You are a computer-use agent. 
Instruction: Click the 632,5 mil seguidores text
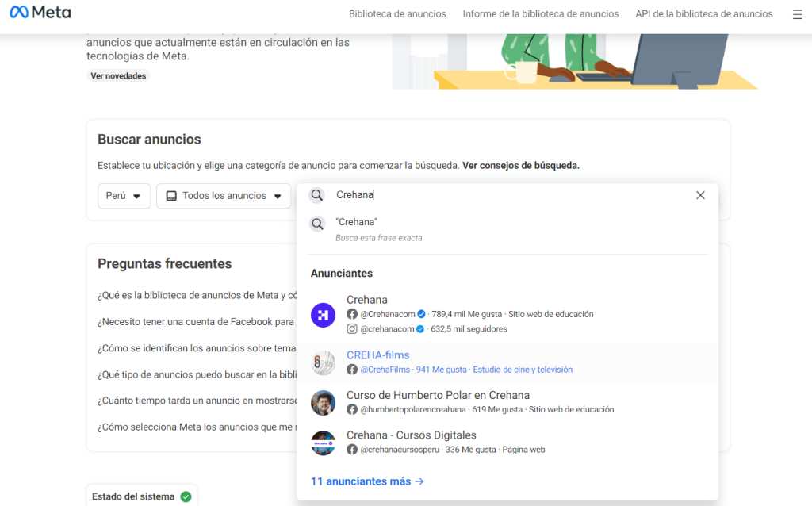(469, 329)
